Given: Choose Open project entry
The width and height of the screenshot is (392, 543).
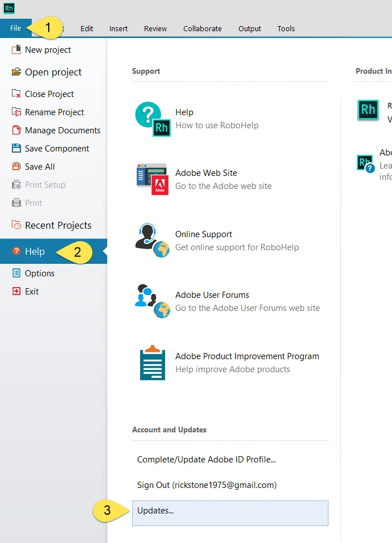Looking at the screenshot, I should tap(53, 71).
